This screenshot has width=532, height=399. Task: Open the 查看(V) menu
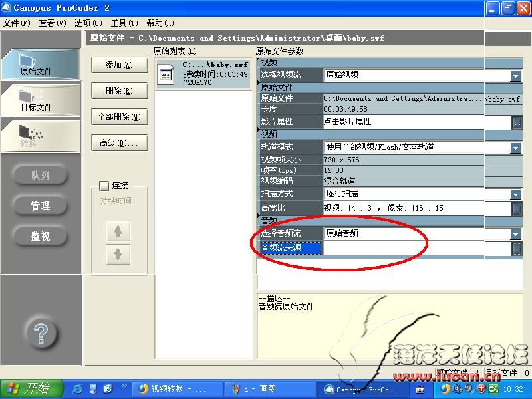(x=53, y=23)
